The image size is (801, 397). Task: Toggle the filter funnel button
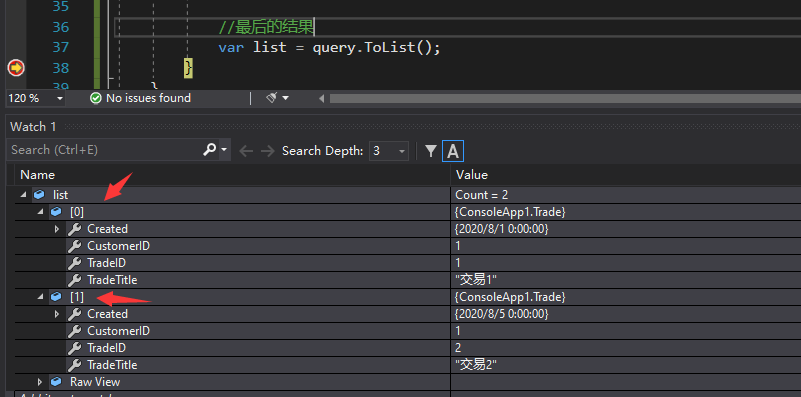coord(431,151)
